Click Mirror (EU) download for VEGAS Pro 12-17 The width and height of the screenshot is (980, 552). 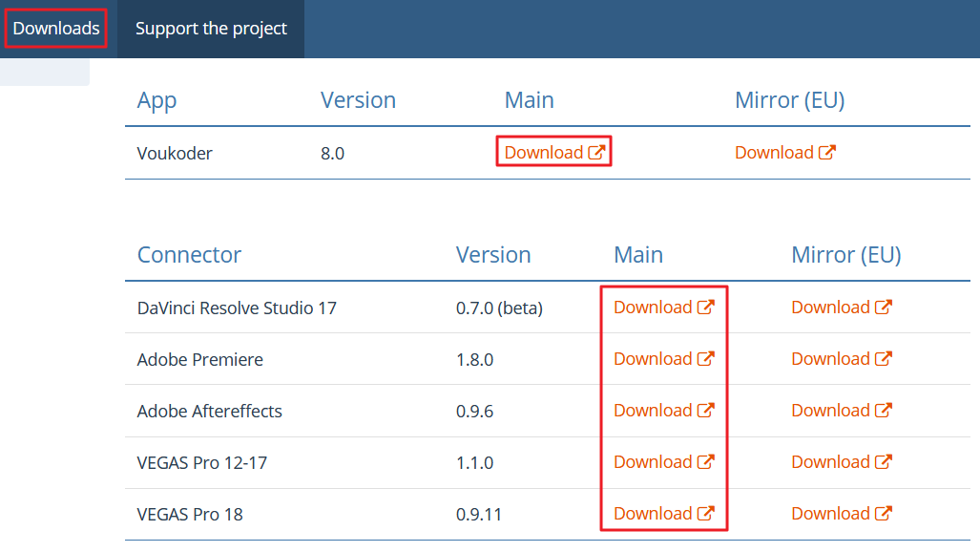pos(842,462)
